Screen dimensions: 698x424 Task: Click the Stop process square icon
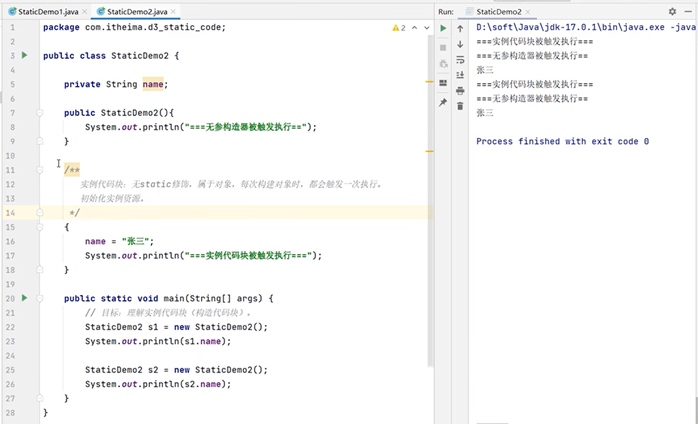point(443,47)
